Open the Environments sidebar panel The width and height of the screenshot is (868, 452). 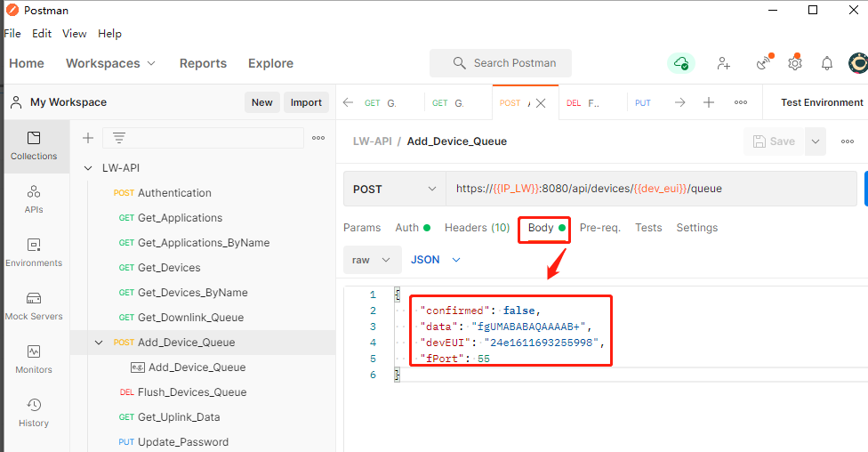tap(34, 253)
